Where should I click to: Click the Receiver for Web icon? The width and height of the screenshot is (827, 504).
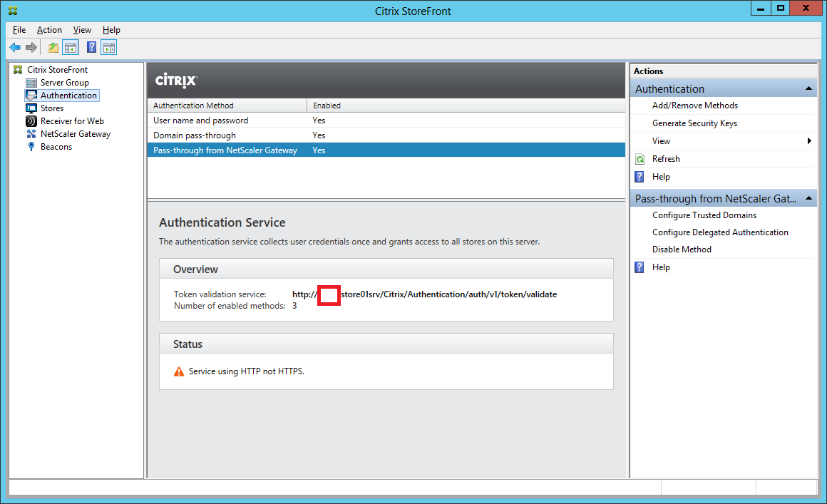(31, 121)
